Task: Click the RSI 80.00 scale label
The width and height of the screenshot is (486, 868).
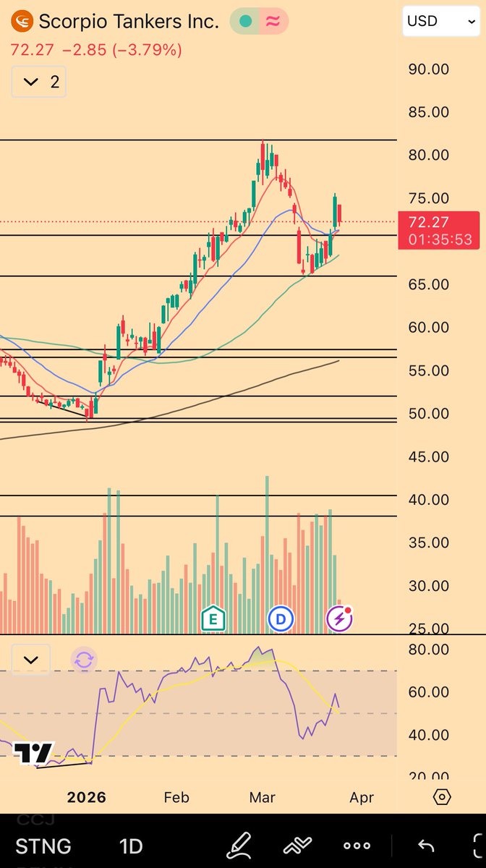Action: click(x=429, y=649)
